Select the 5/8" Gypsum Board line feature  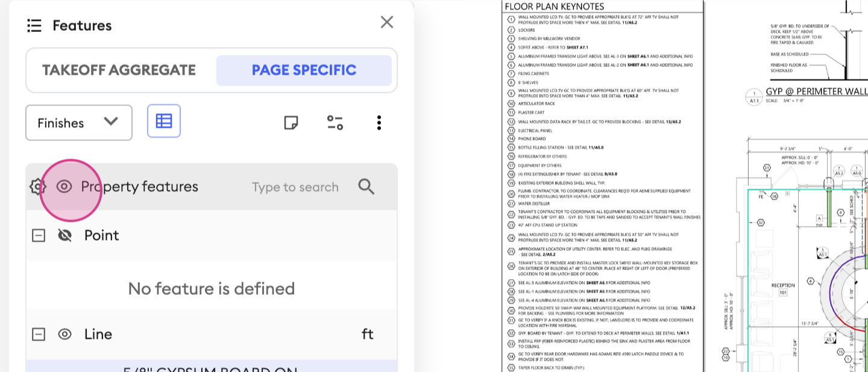click(211, 367)
